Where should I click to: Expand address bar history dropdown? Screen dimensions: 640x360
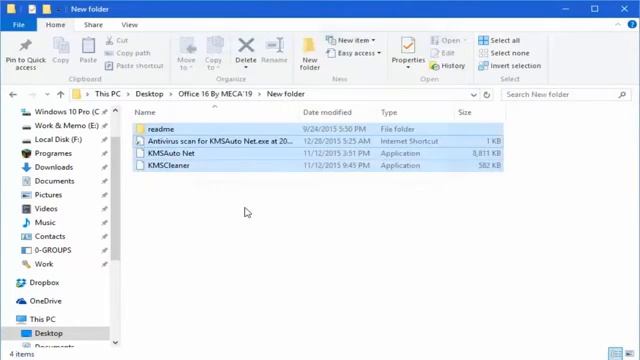(473, 95)
